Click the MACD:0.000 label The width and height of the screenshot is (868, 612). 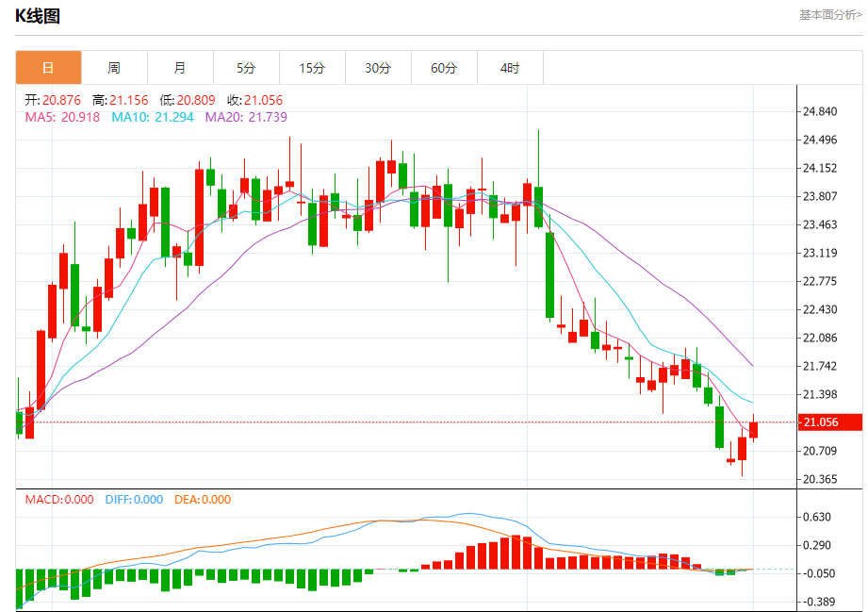[x=59, y=500]
